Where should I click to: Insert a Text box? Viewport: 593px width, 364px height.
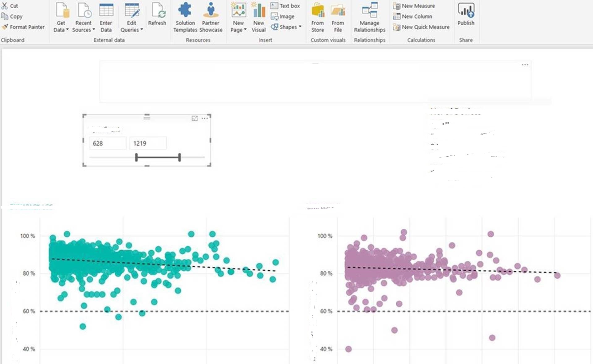(285, 6)
